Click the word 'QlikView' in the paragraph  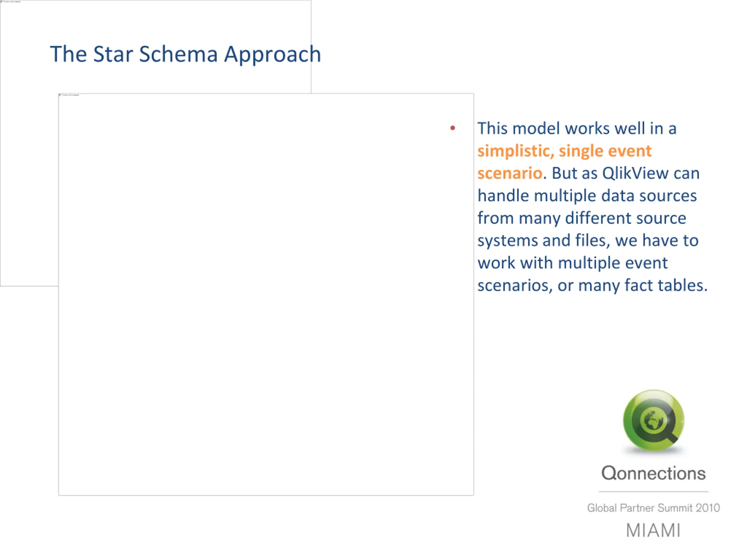635,173
